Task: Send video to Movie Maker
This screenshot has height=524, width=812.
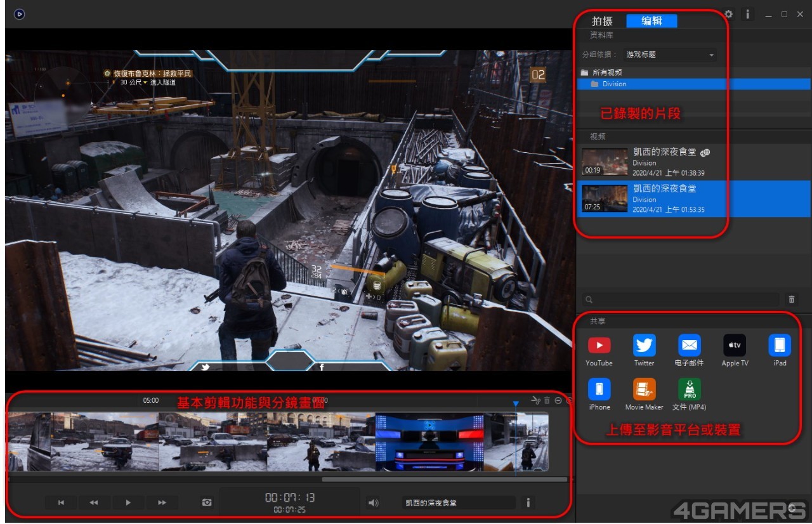Action: tap(644, 394)
